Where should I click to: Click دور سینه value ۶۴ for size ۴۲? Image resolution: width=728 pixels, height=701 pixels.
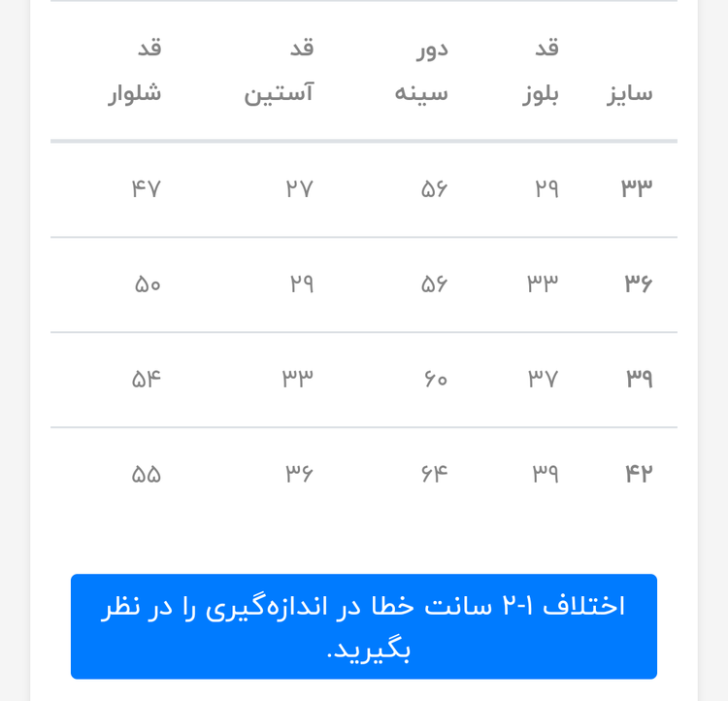click(434, 474)
